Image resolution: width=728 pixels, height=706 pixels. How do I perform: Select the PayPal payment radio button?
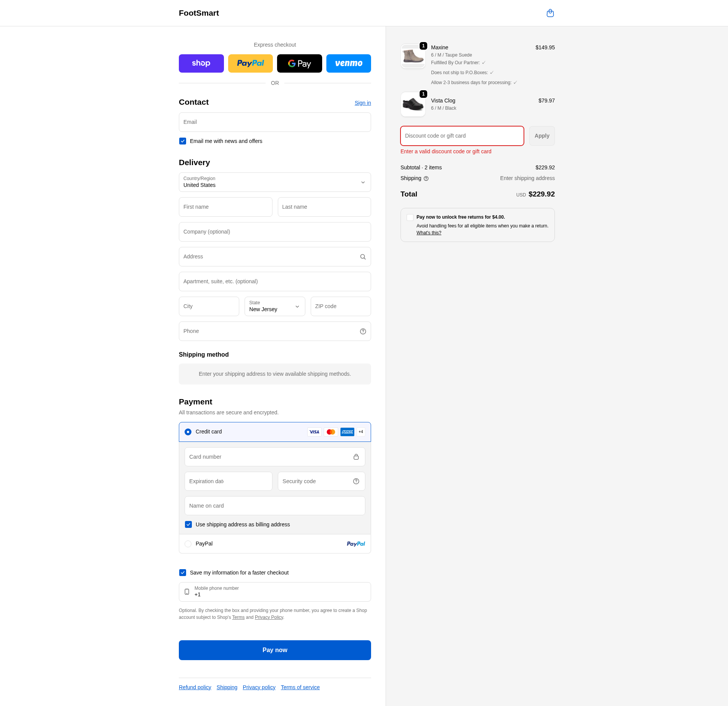pyautogui.click(x=188, y=544)
